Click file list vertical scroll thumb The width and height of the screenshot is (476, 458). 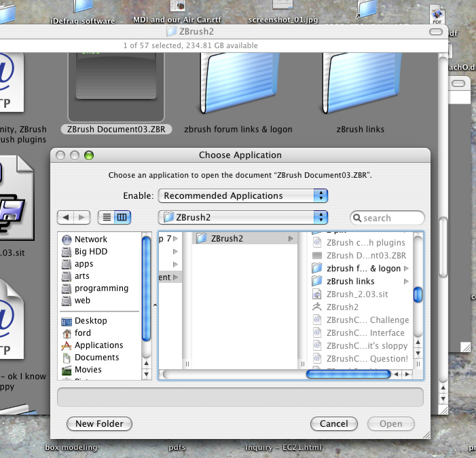pos(418,294)
